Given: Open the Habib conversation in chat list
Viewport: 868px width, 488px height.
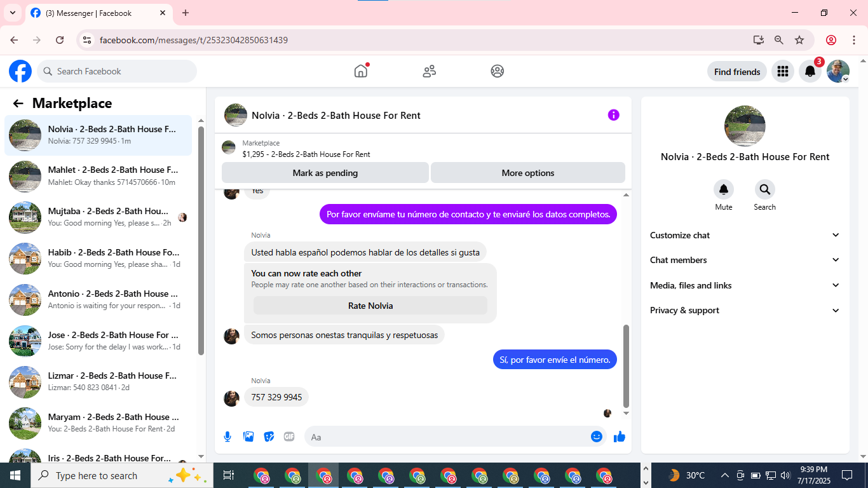Looking at the screenshot, I should [98, 259].
